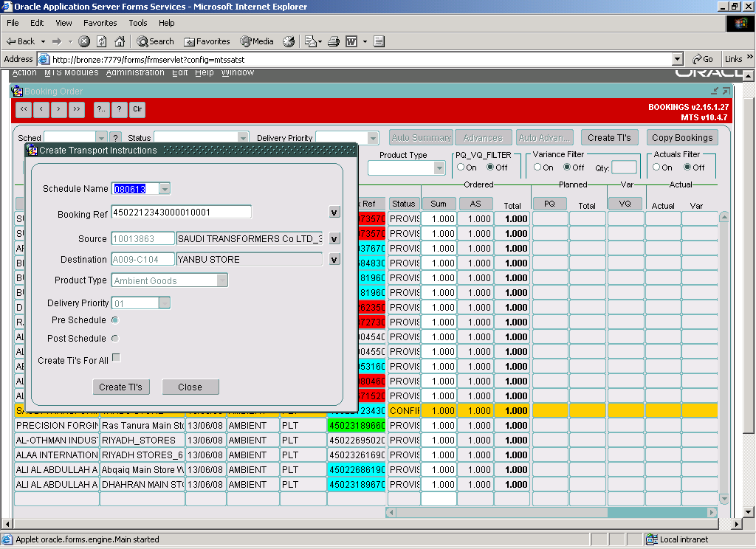Open Source list of values button

point(334,238)
